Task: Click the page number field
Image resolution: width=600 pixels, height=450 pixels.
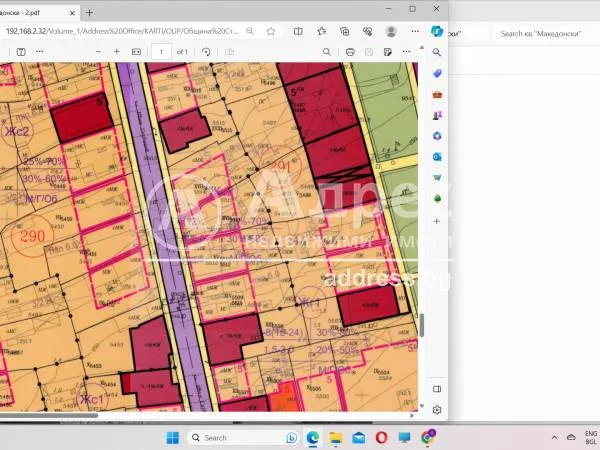Action: (x=161, y=52)
